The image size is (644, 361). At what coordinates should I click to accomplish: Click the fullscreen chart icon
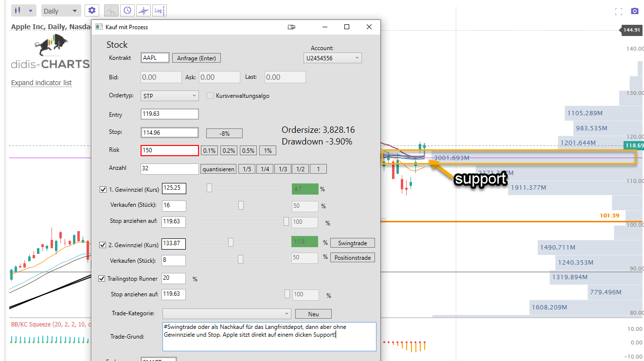click(x=619, y=12)
